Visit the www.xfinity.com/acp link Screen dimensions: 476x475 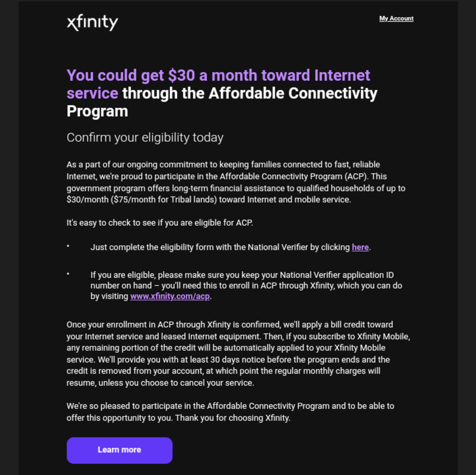pyautogui.click(x=170, y=296)
